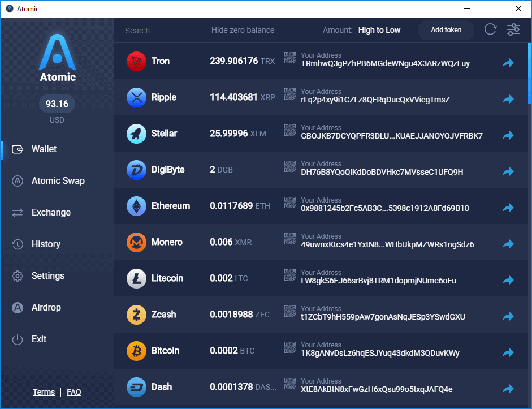Toggle Hide zero balance
The height and width of the screenshot is (409, 532).
pos(243,30)
